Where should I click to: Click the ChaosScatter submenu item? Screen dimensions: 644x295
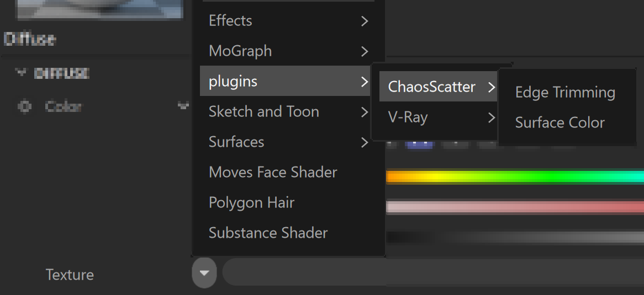[x=438, y=87]
